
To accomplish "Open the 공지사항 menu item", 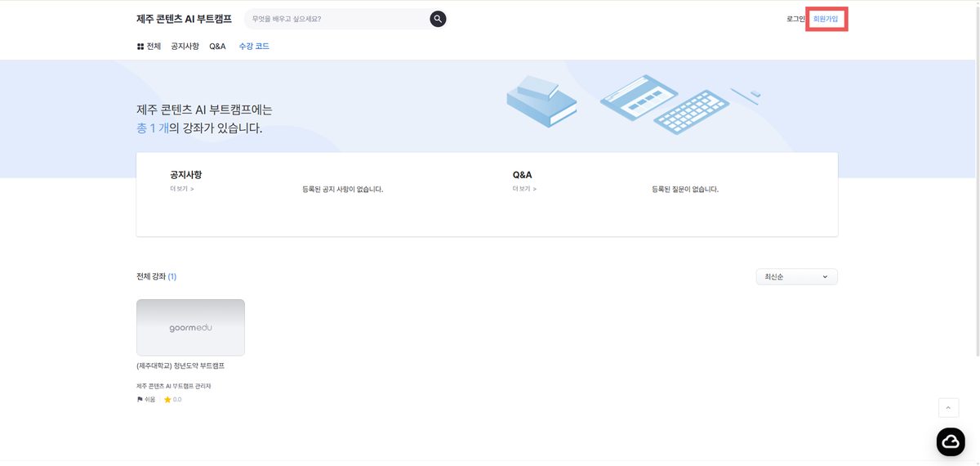I will pyautogui.click(x=185, y=47).
